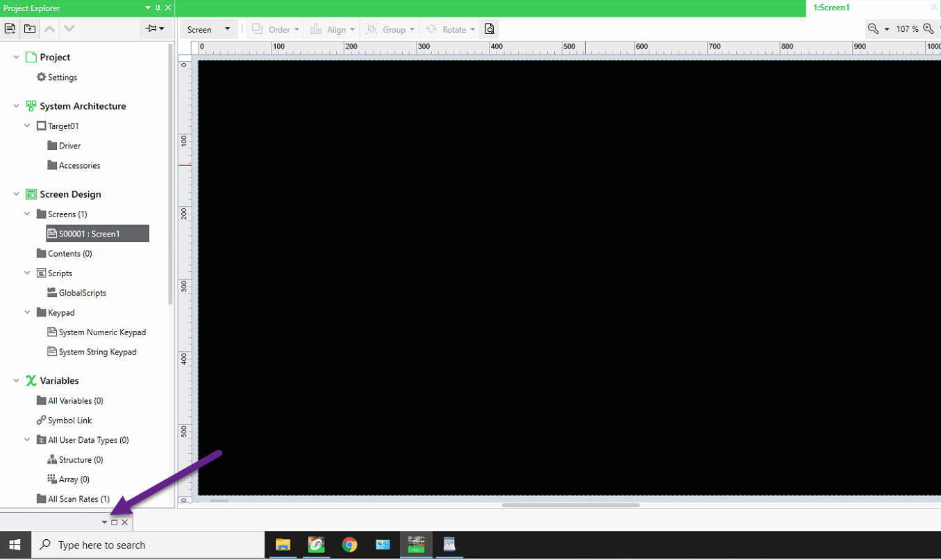Collapse the Scripts node
This screenshot has width=941, height=560.
click(x=28, y=273)
